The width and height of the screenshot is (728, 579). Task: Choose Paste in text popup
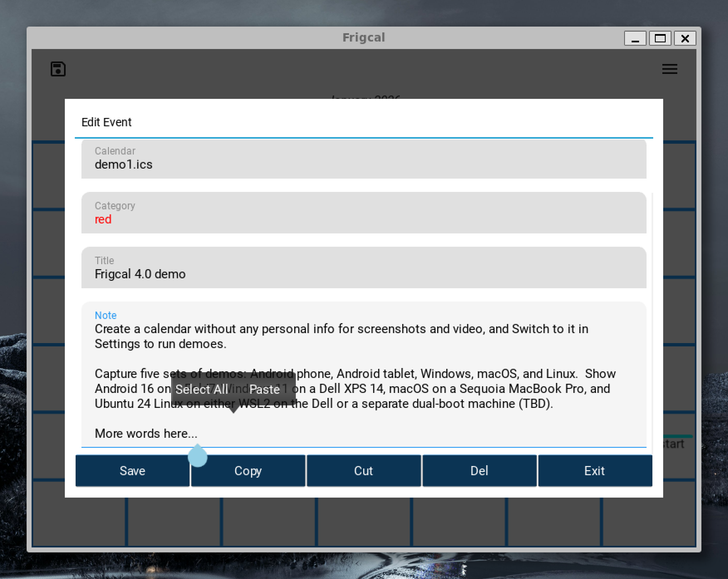coord(265,389)
